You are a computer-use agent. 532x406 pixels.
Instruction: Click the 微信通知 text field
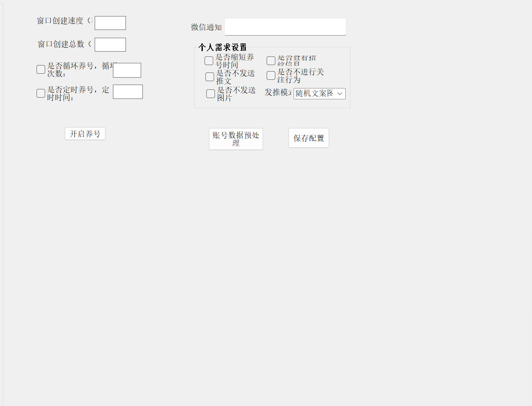(x=285, y=27)
